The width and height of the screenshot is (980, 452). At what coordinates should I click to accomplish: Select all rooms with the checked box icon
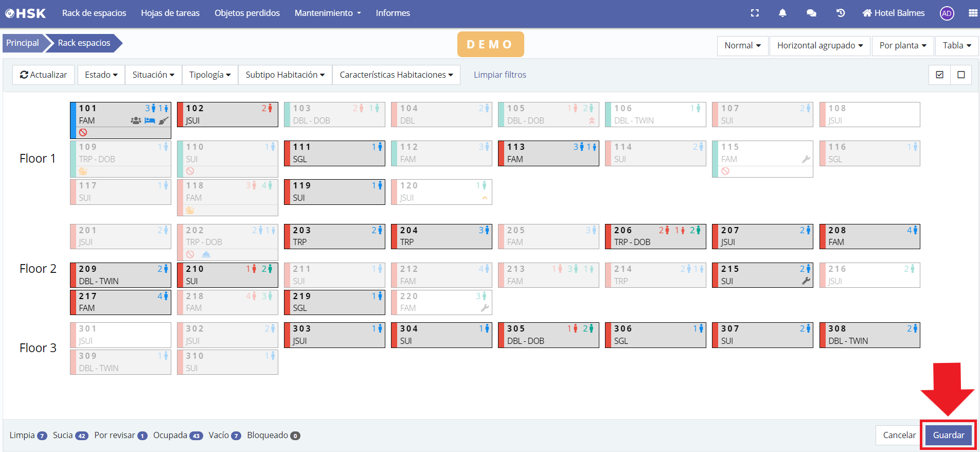[x=939, y=75]
